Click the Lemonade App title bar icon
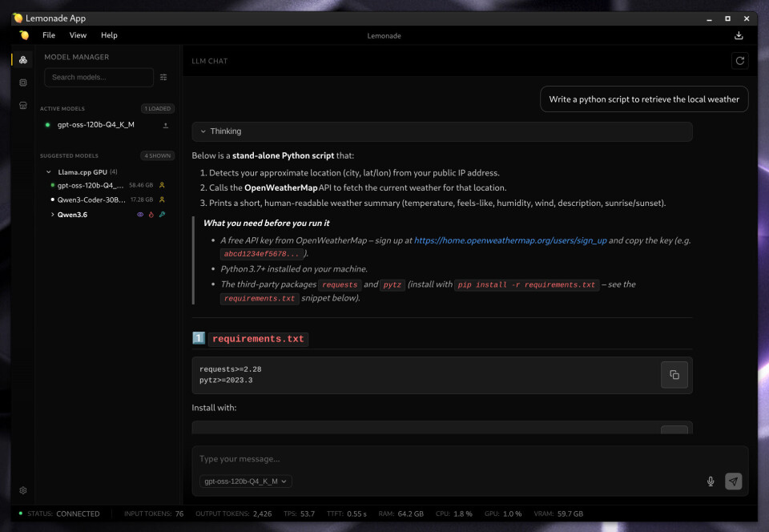The image size is (769, 532). pyautogui.click(x=18, y=18)
